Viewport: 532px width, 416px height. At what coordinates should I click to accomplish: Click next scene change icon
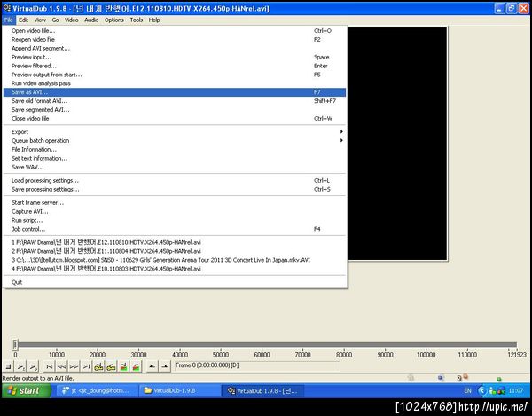(136, 366)
